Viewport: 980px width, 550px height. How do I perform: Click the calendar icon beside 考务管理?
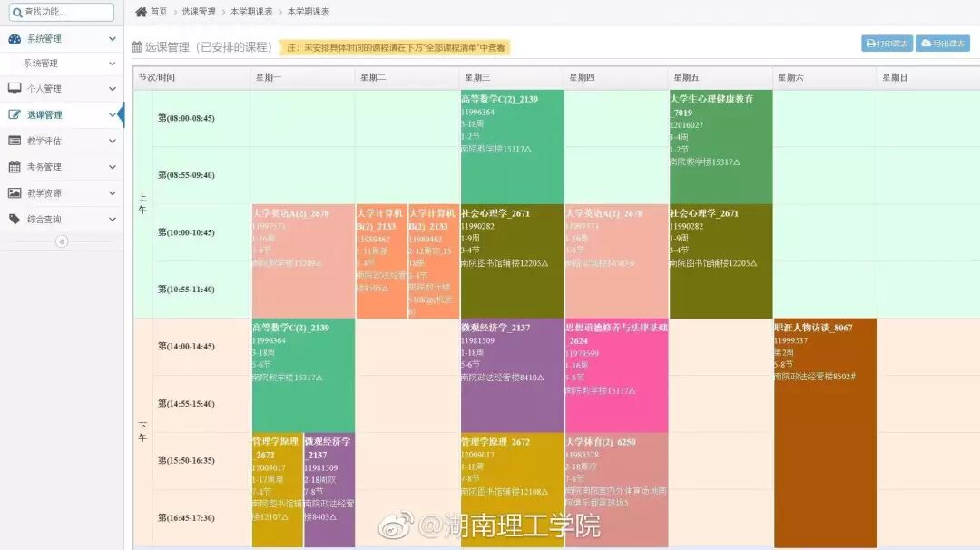pyautogui.click(x=15, y=167)
